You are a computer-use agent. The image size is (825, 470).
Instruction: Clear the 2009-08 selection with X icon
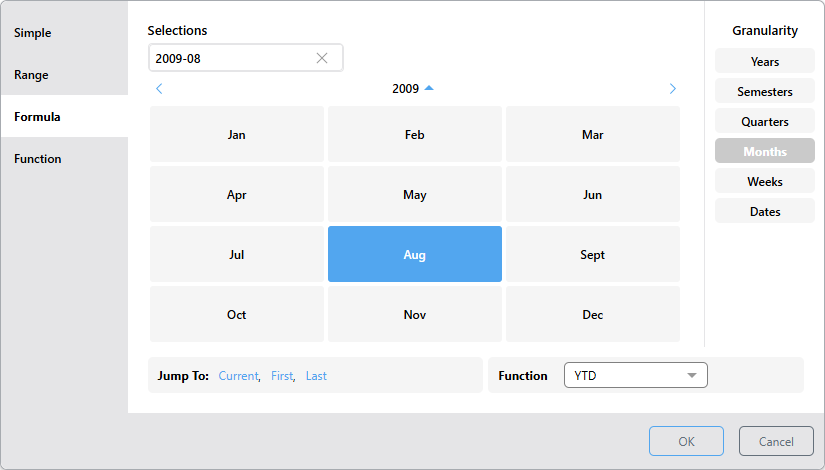(322, 58)
